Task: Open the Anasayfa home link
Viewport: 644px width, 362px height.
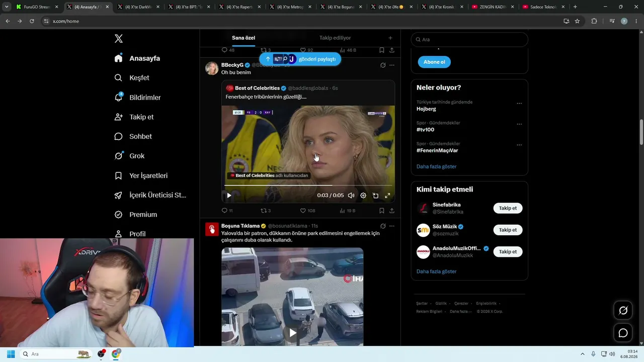Action: coord(137,58)
